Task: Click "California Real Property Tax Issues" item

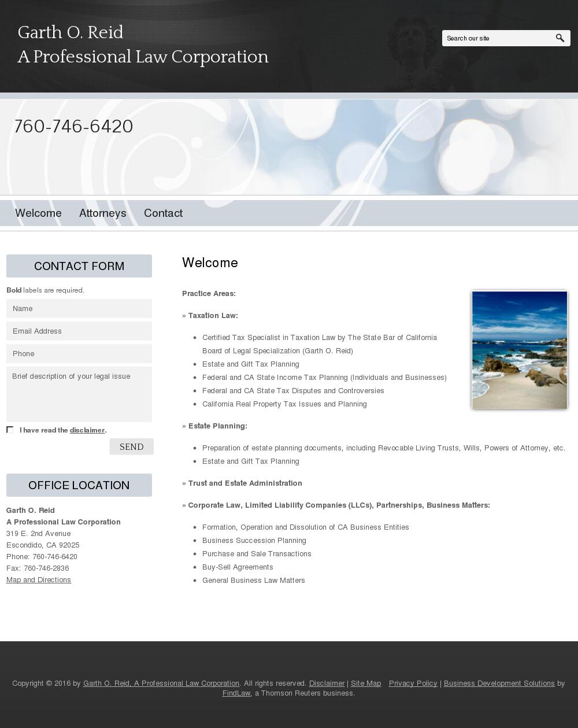Action: [284, 404]
